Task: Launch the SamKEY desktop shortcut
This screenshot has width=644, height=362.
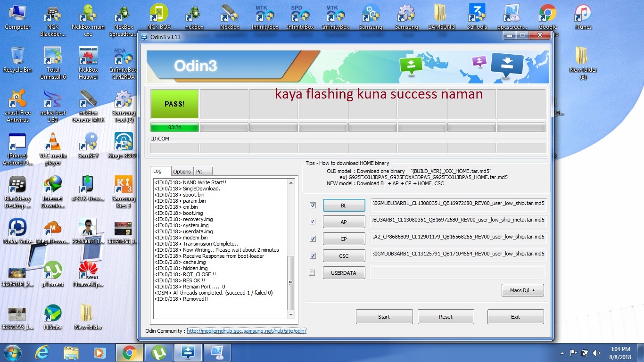Action: (88, 145)
